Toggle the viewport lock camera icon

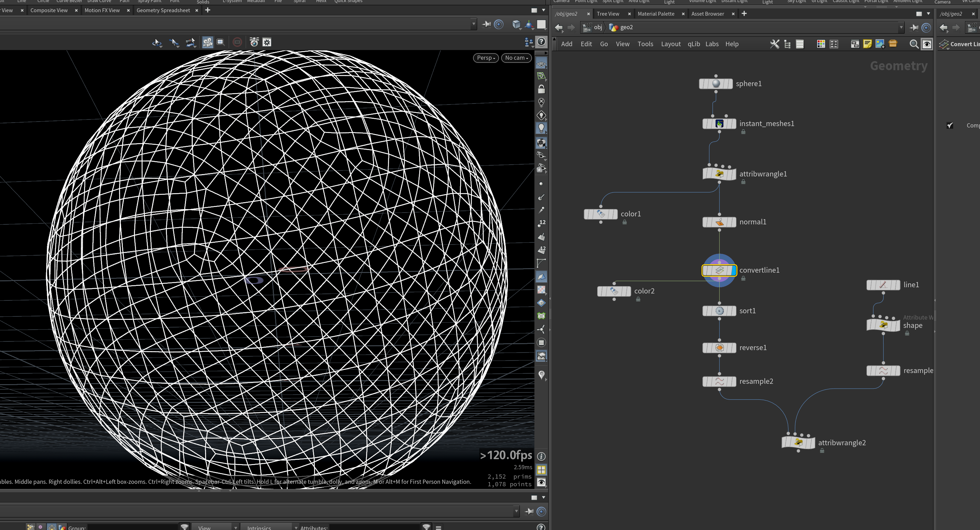click(x=541, y=89)
